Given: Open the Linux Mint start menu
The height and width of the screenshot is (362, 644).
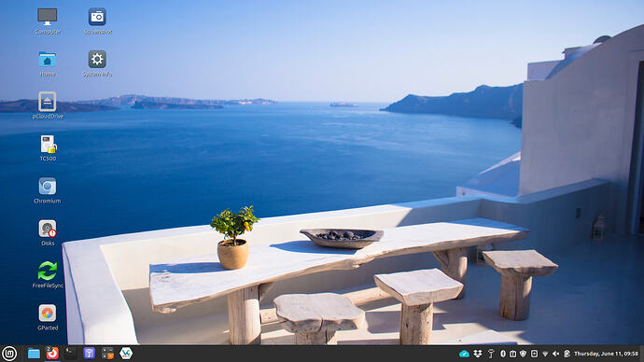Looking at the screenshot, I should click(x=9, y=354).
